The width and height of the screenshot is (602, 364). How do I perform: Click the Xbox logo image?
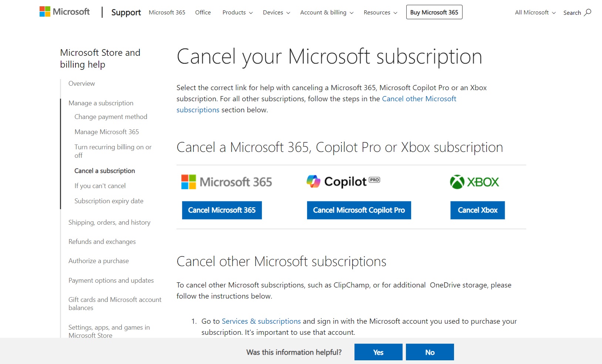pos(474,182)
